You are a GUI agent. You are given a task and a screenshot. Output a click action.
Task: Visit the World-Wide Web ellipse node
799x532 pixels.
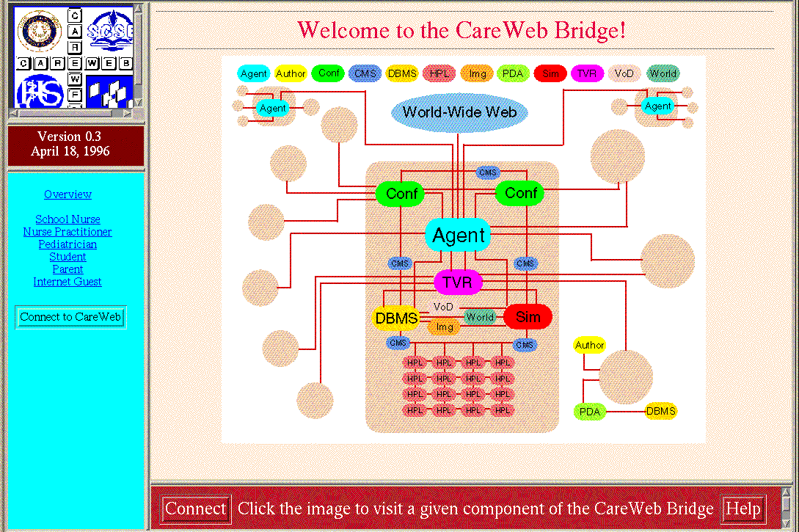459,112
